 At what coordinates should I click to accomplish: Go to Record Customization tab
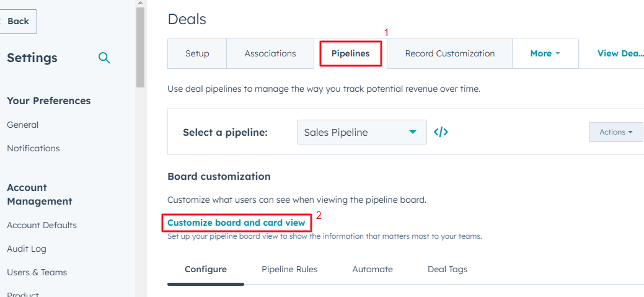[449, 53]
